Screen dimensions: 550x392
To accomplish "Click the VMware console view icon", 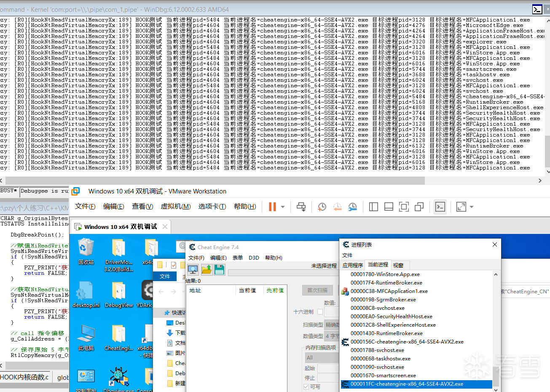I will click(x=440, y=207).
